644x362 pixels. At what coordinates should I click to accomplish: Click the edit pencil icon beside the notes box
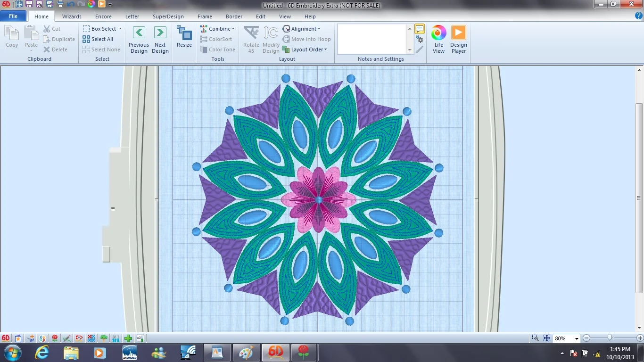tap(420, 49)
